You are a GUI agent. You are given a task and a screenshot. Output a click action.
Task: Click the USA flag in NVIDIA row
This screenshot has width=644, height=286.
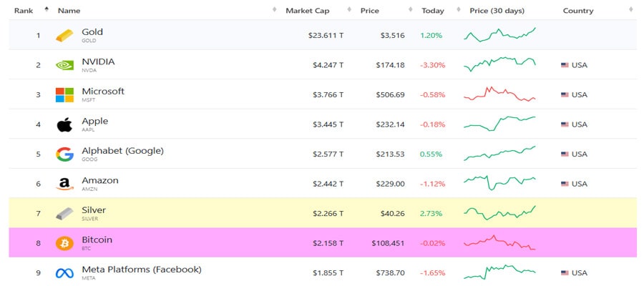click(565, 65)
